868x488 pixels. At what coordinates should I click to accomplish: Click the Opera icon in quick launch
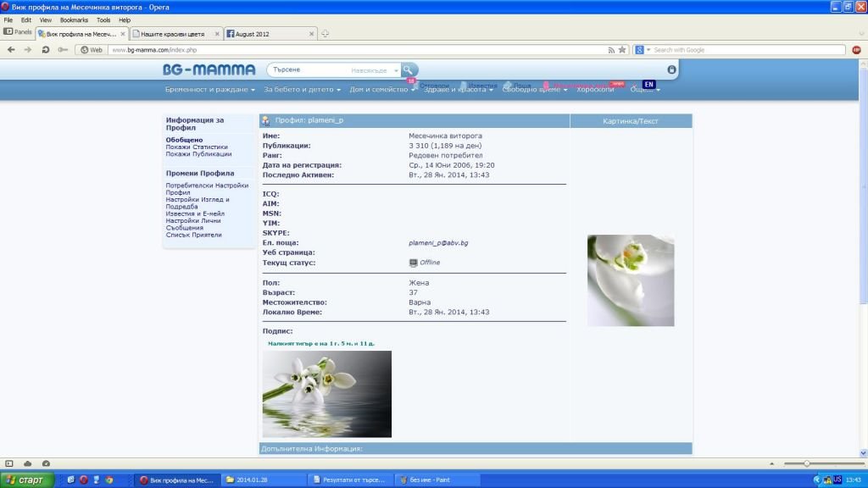[x=83, y=480]
